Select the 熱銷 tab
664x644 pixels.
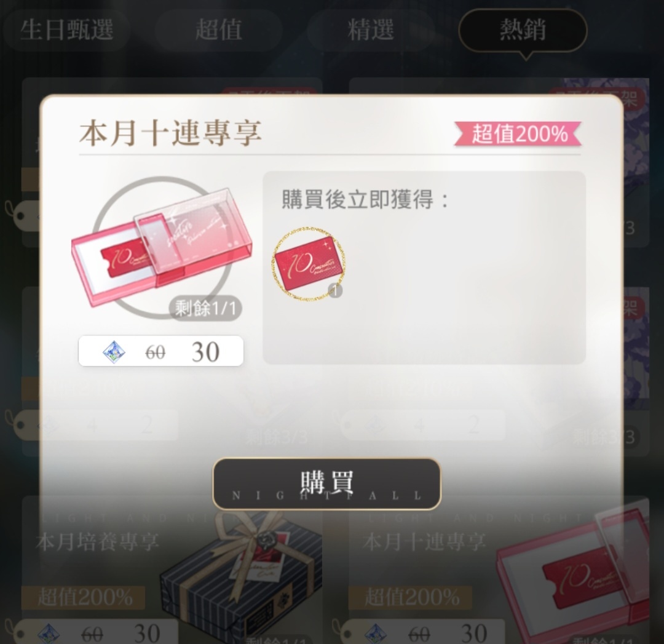coord(523,30)
